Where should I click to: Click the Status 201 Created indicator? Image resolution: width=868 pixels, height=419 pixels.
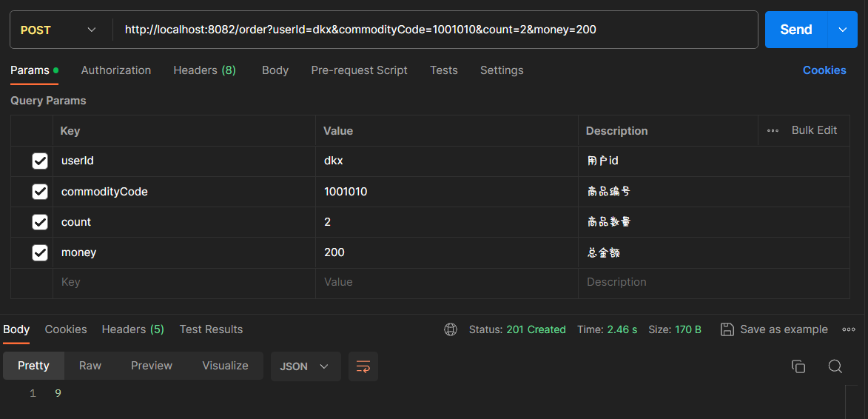pos(517,329)
